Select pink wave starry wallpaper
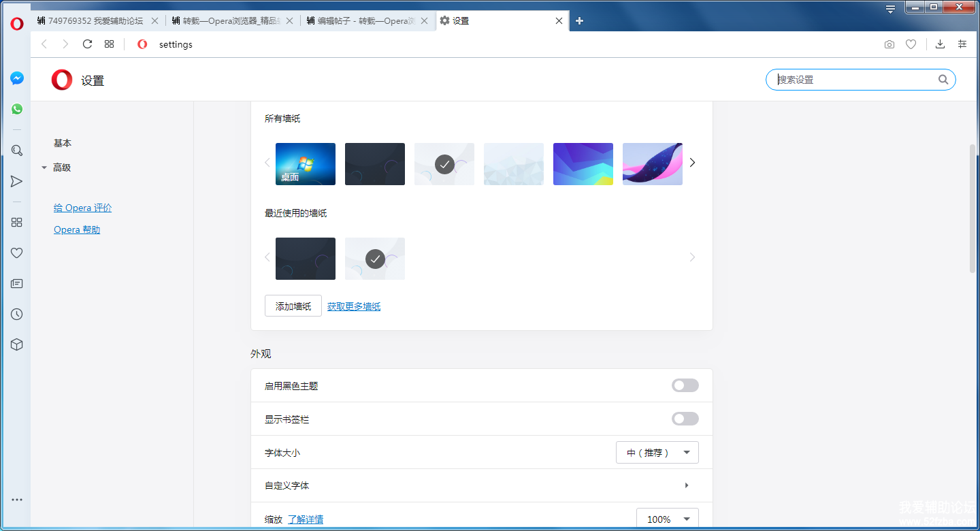The image size is (980, 531). coord(653,164)
